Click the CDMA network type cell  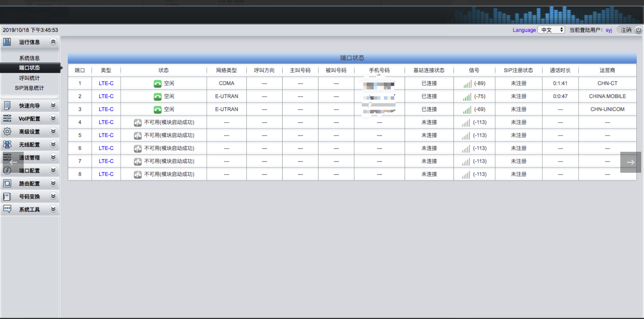coord(227,83)
